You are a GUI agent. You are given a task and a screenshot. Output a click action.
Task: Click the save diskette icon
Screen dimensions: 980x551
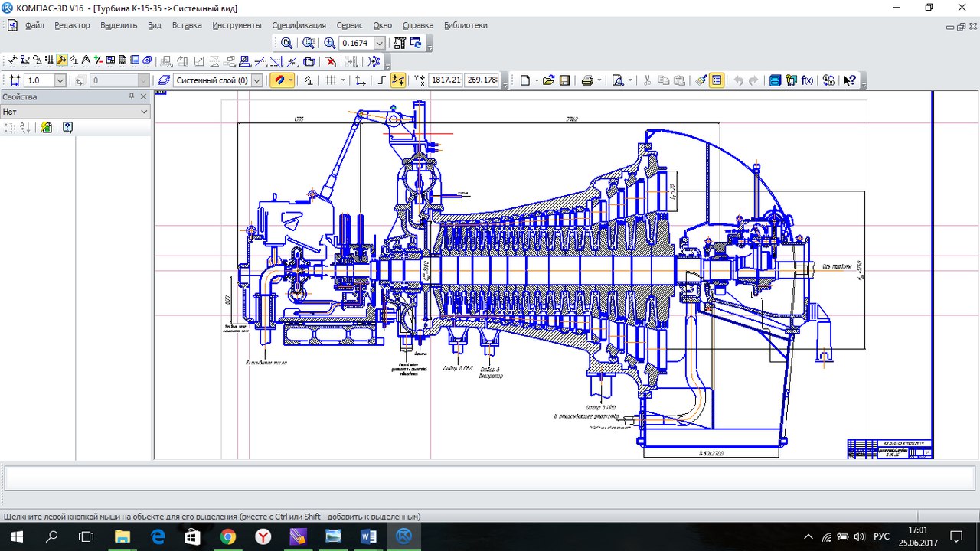click(x=564, y=80)
